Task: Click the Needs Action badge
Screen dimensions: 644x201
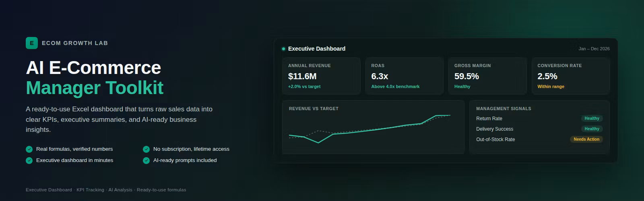Action: click(586, 139)
